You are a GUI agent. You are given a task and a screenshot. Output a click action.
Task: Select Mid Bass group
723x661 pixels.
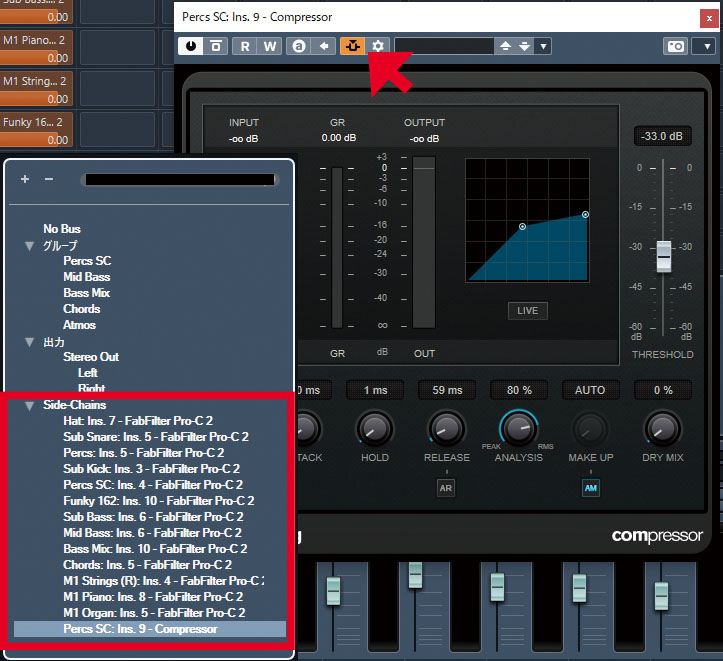pos(87,277)
